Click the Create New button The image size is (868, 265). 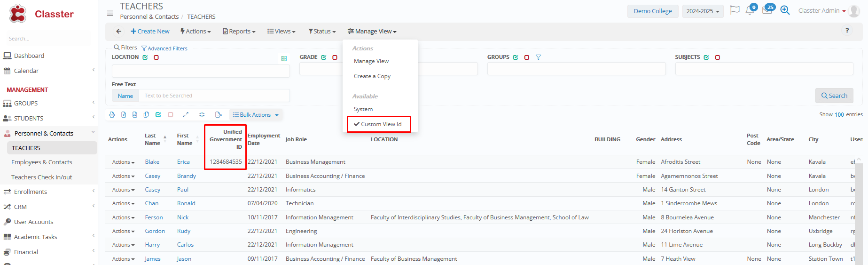pyautogui.click(x=150, y=32)
